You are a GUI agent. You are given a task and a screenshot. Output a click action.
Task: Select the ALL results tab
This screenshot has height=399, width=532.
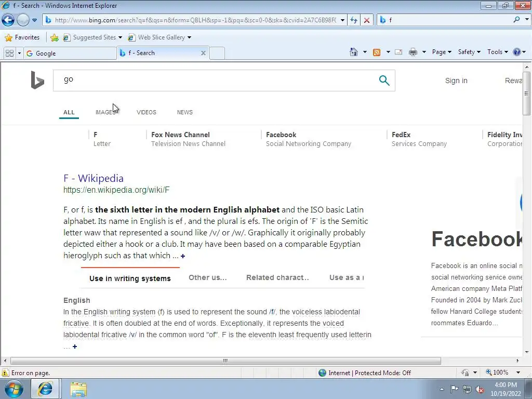[x=69, y=112]
